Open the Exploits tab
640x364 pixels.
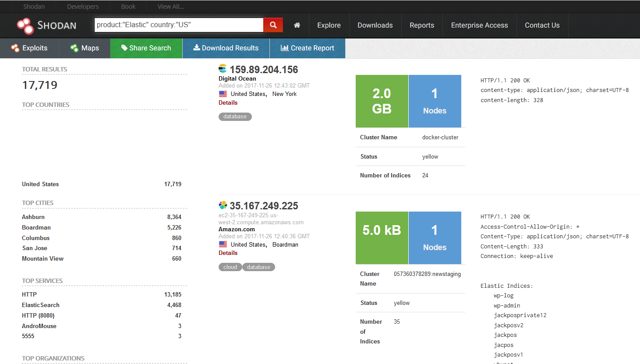coord(29,48)
